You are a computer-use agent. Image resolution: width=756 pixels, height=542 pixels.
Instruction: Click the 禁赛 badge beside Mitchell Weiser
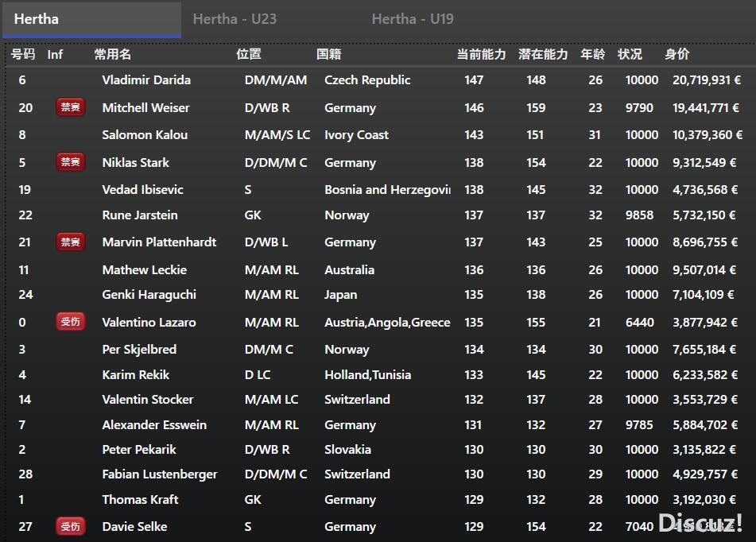click(x=71, y=107)
